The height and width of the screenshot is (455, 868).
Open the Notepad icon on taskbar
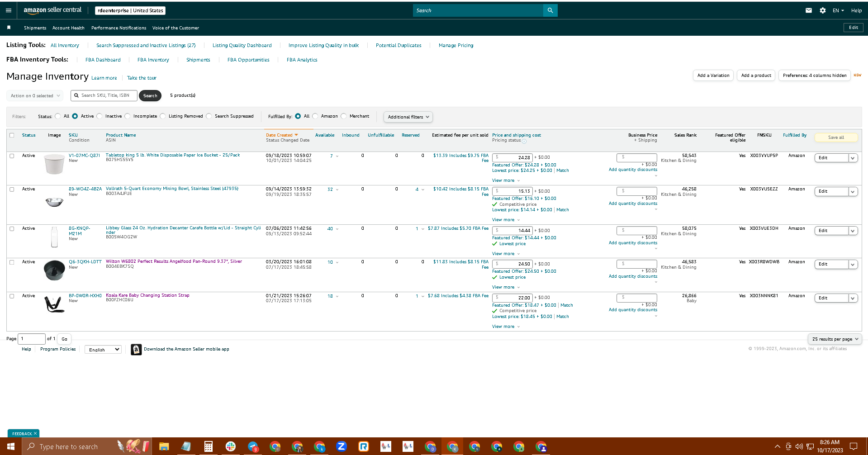pyautogui.click(x=186, y=446)
